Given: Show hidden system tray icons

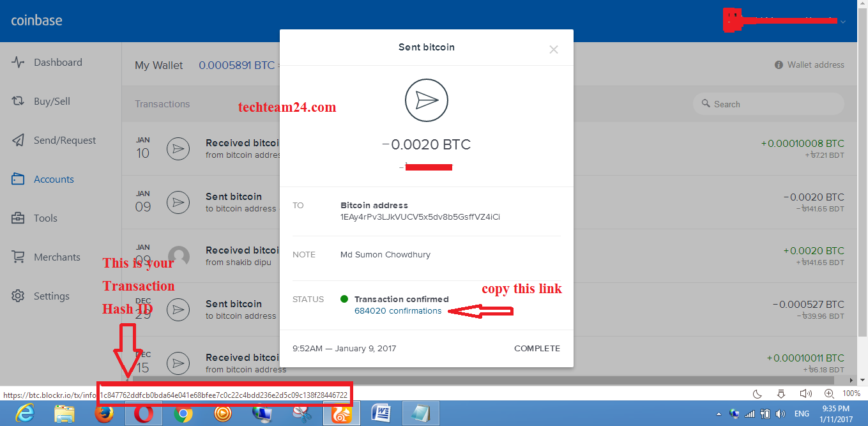Looking at the screenshot, I should pos(719,414).
